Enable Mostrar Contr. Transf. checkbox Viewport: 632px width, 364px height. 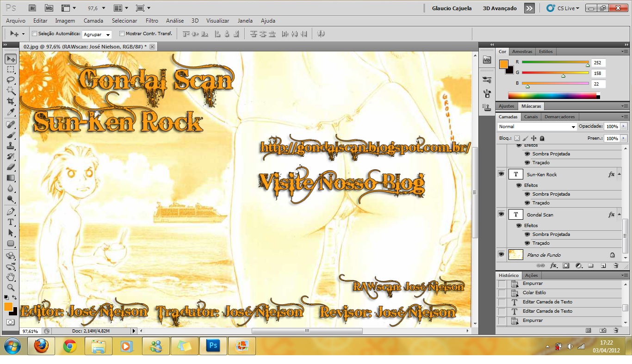122,34
